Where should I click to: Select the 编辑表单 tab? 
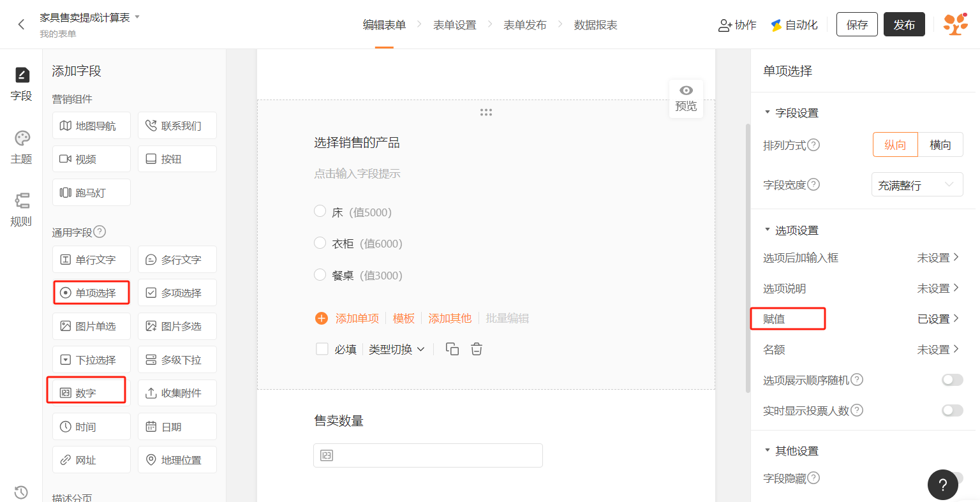(x=384, y=25)
